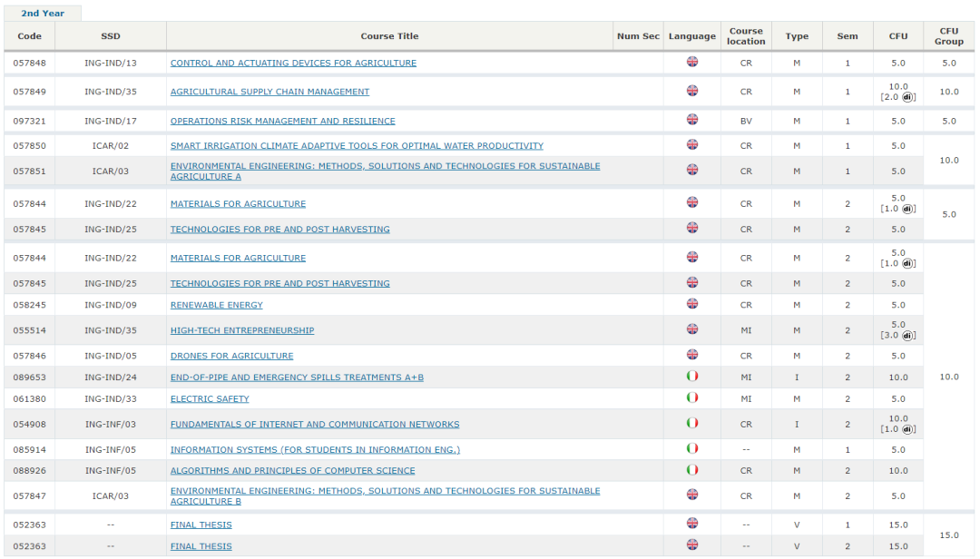Click location BV in Operations Risk row

[746, 122]
